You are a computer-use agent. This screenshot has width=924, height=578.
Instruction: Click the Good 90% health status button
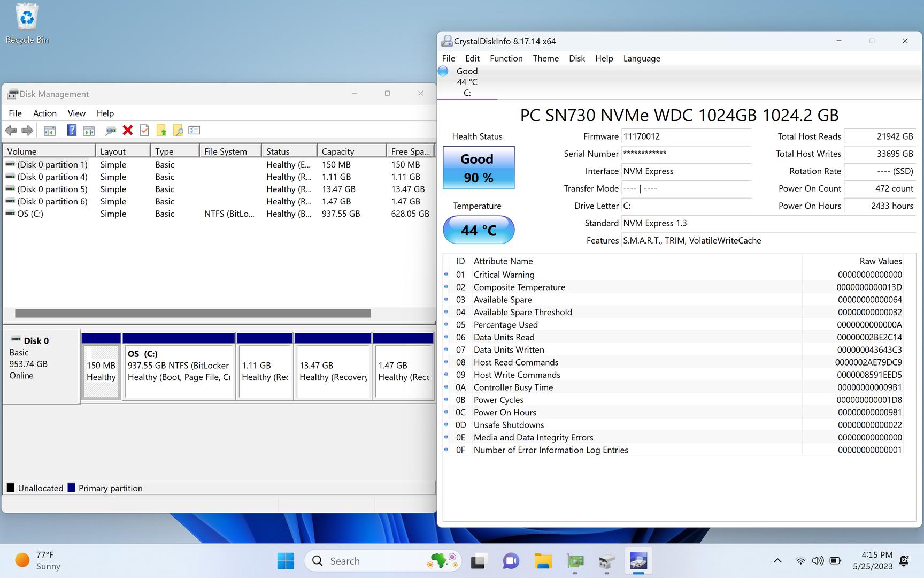point(479,168)
